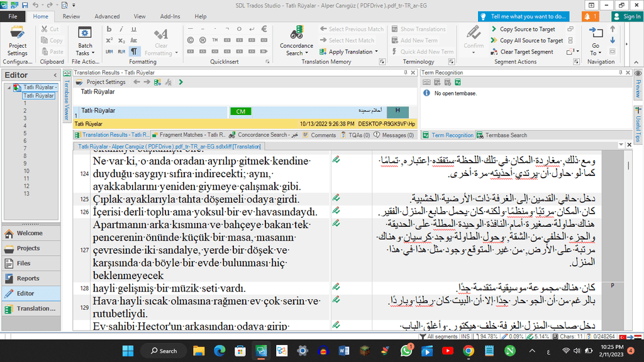Collapse the Tatlı Rüyalar tree node
644x362 pixels.
tap(9, 87)
